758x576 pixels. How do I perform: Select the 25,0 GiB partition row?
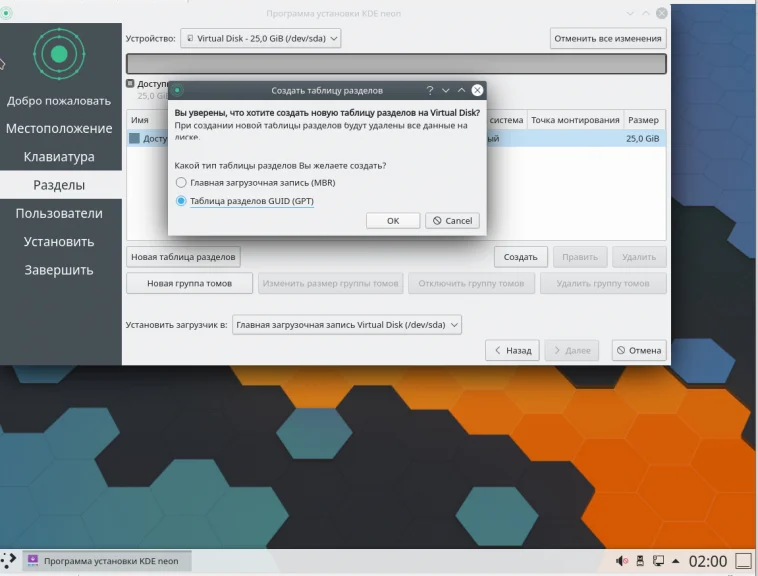point(396,139)
